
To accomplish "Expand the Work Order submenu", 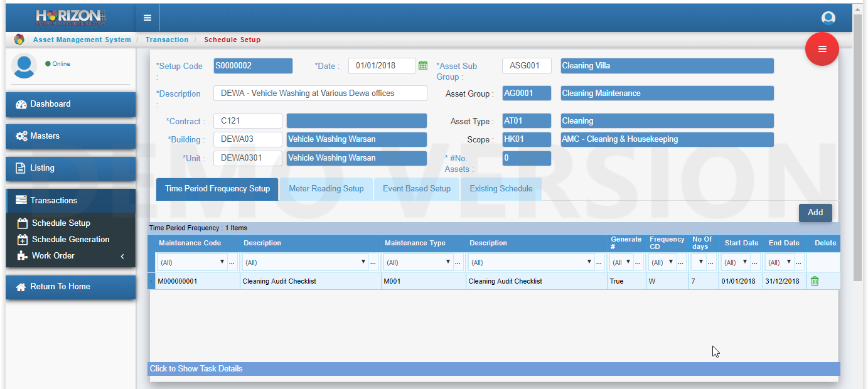I will tap(71, 255).
